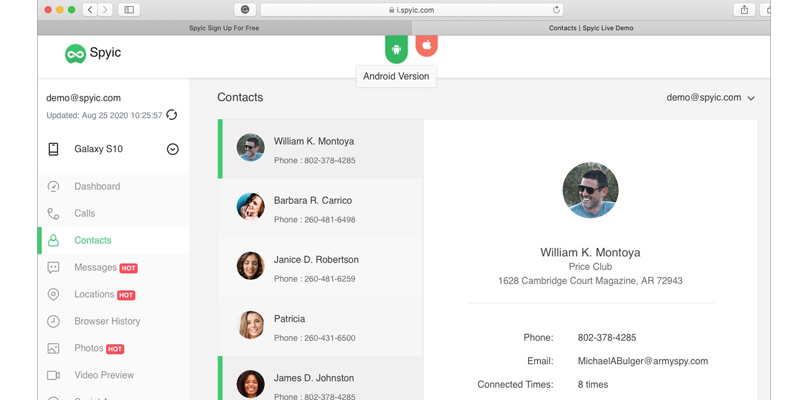Switch to the Spyic Sign Up For Free tab

(226, 29)
